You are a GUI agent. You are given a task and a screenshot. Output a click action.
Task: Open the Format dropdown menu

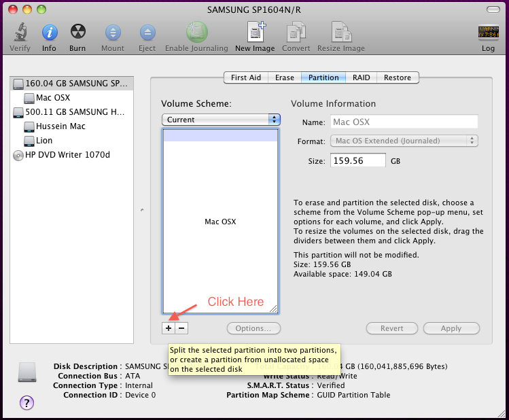pos(404,141)
